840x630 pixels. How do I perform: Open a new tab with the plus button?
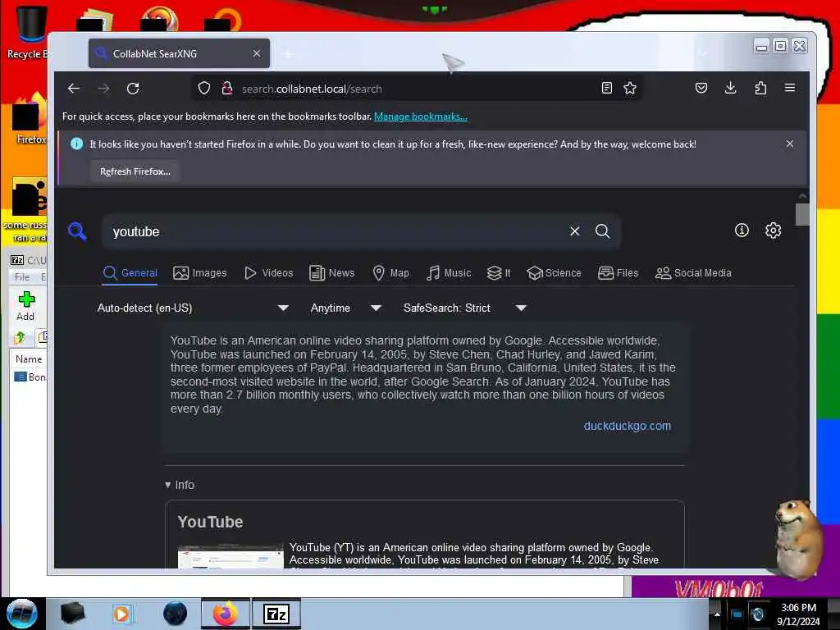[288, 54]
